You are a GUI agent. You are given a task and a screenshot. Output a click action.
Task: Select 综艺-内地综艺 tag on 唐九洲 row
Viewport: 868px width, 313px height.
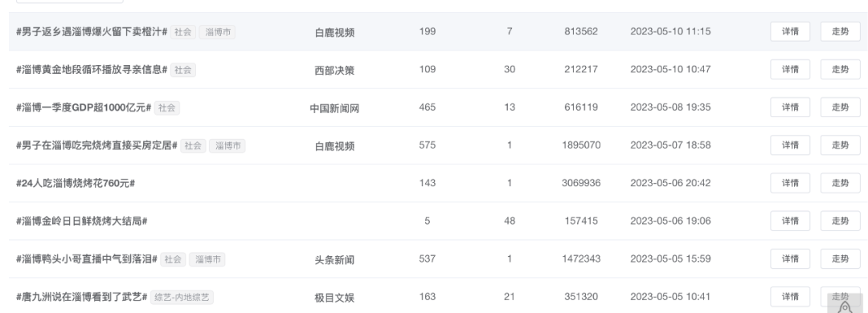click(x=182, y=298)
